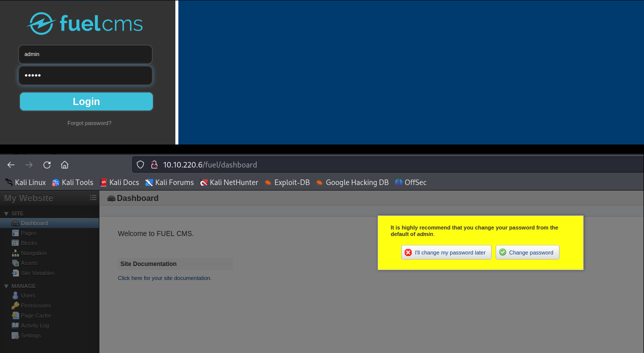Follow the site documentation link
The width and height of the screenshot is (644, 353).
[164, 278]
